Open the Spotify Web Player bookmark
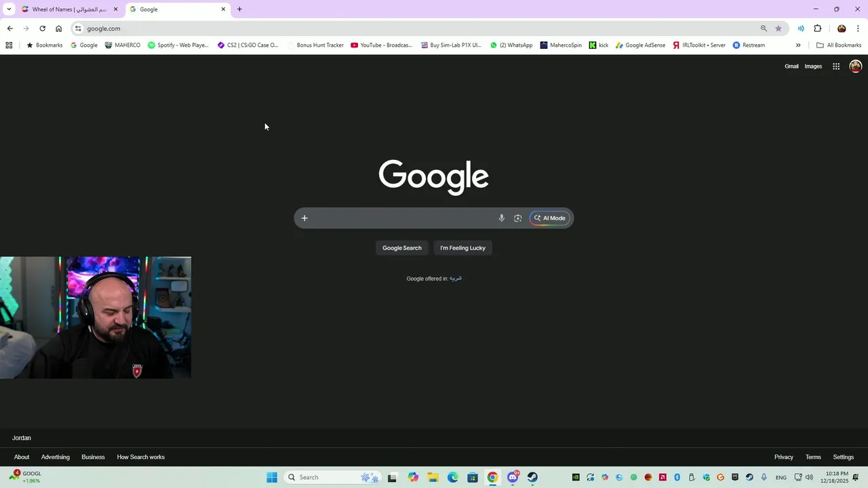The width and height of the screenshot is (868, 488). click(x=178, y=45)
